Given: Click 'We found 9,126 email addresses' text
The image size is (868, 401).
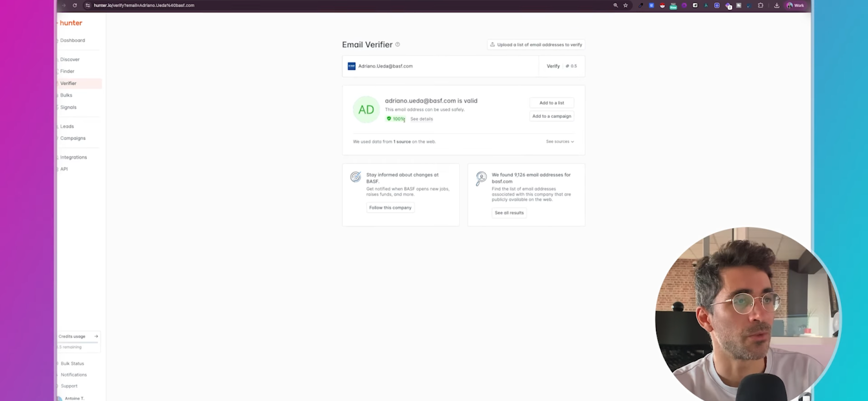Looking at the screenshot, I should 531,178.
